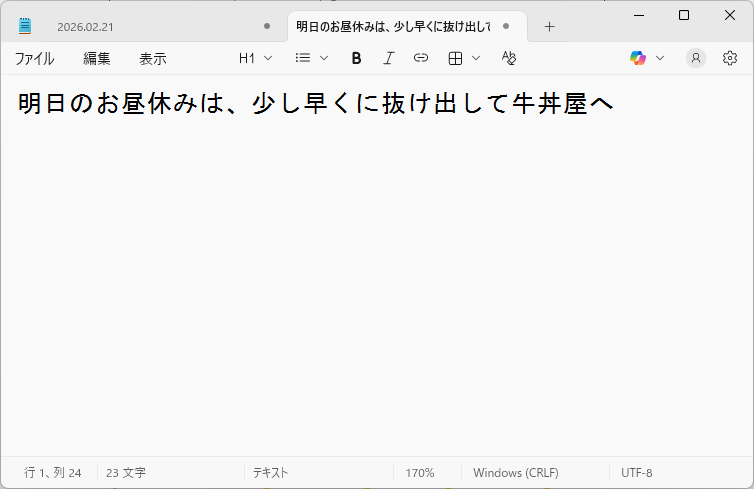Expand the Copilot dropdown chevron
754x489 pixels.
coord(660,58)
